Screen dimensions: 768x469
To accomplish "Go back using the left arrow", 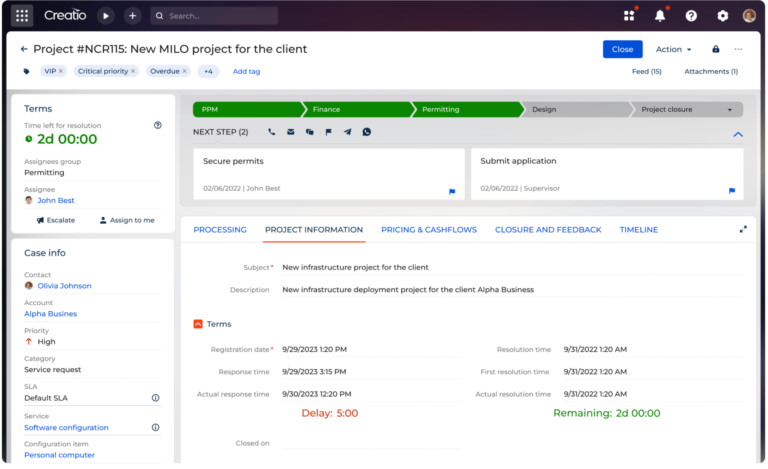I will [x=24, y=49].
